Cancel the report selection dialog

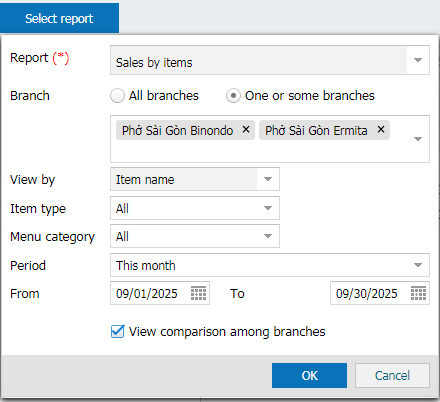click(392, 375)
